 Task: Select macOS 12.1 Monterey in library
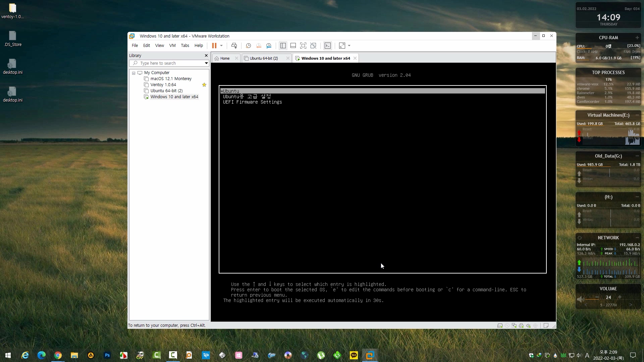click(171, 79)
